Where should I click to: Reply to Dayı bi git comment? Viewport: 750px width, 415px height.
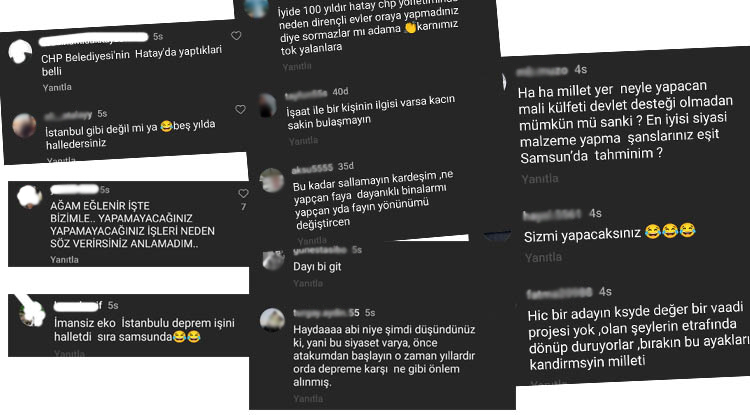coord(308,284)
